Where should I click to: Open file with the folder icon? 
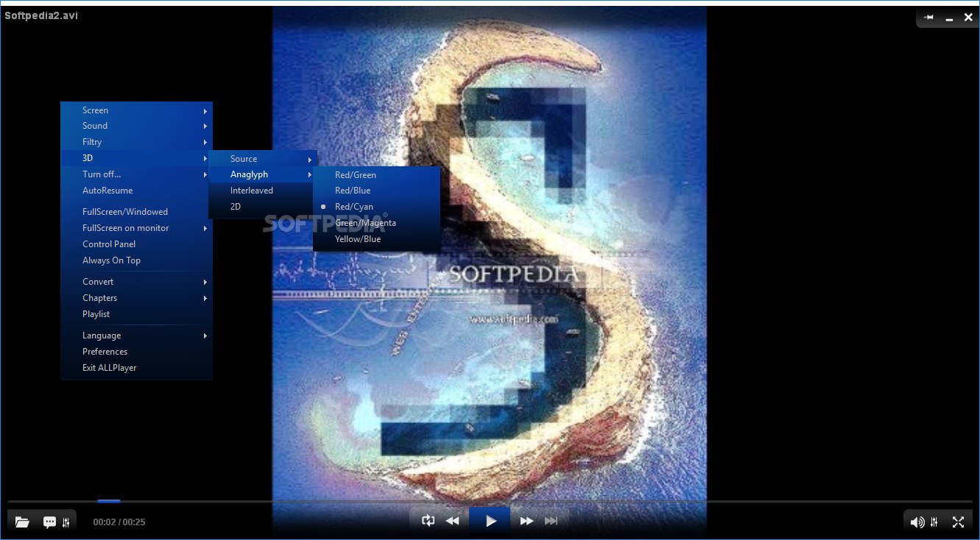22,522
